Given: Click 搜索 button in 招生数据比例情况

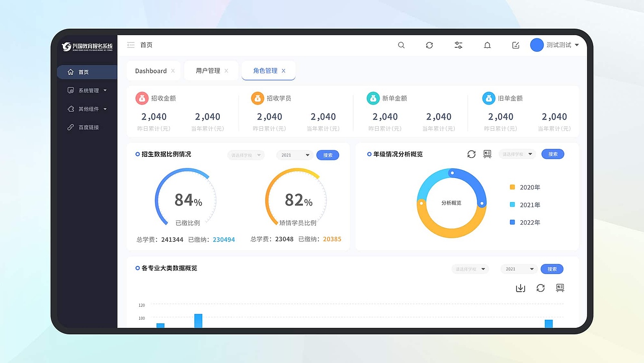Looking at the screenshot, I should click(328, 155).
